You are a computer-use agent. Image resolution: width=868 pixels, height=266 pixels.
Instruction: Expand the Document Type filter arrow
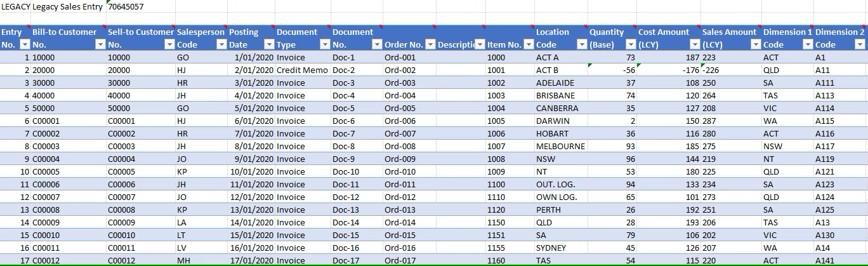325,44
